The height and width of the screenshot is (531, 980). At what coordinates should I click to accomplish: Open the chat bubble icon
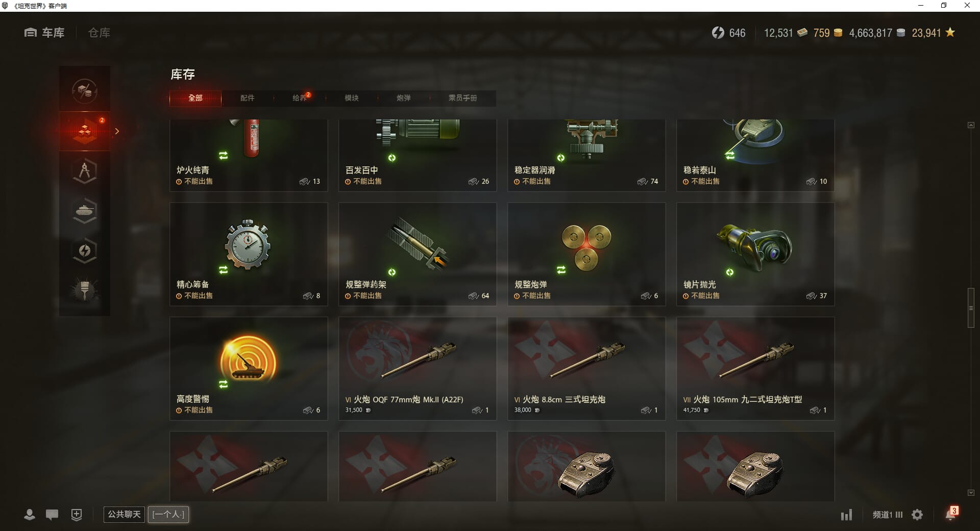[x=52, y=515]
